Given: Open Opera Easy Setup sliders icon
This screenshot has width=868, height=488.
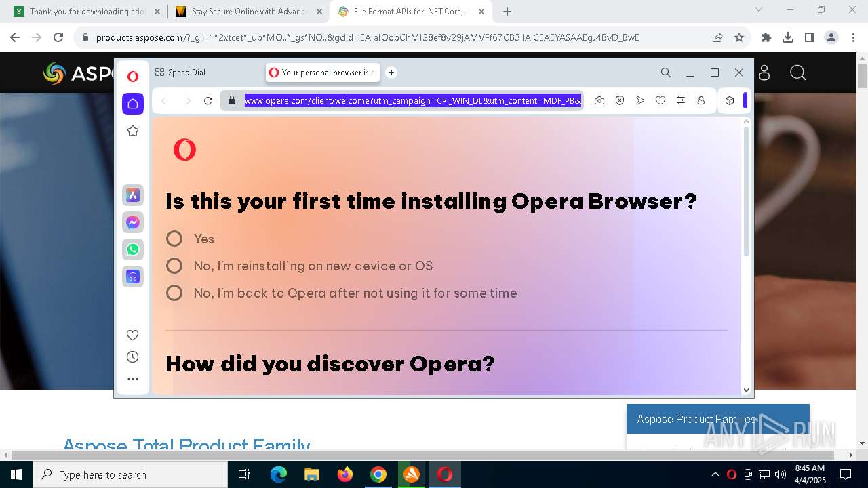Looking at the screenshot, I should point(681,100).
